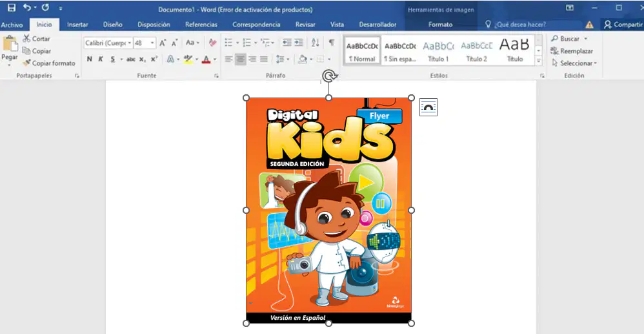Open the Calibri font name dropdown
Screen dimensions: 644x334
pyautogui.click(x=130, y=43)
